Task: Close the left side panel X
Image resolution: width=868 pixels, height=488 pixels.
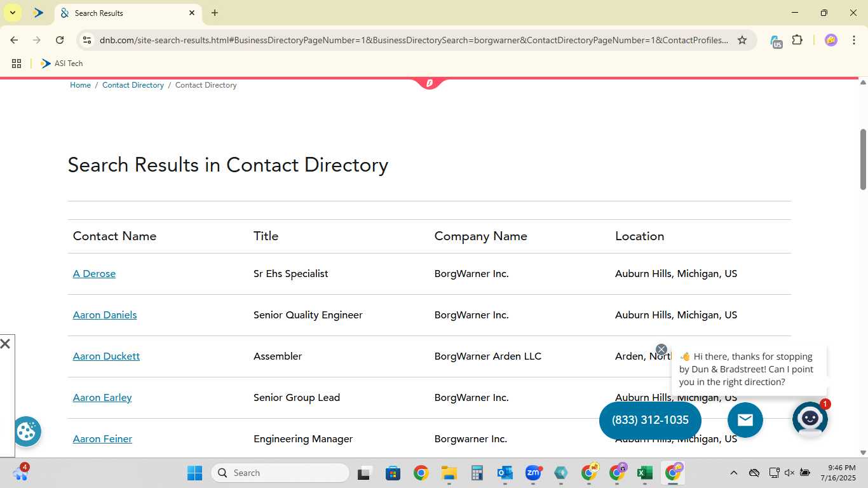Action: [x=5, y=344]
